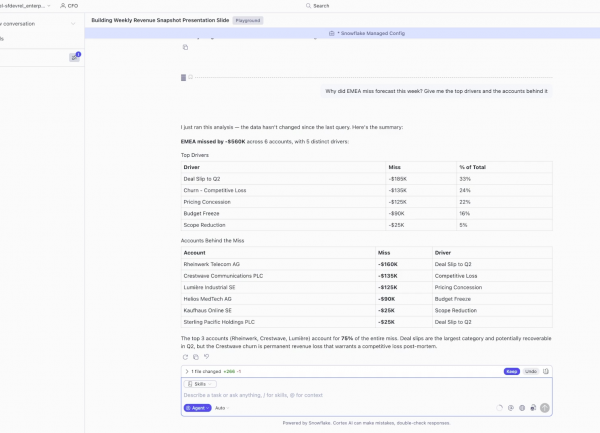Open the Agent mode dropdown
The width and height of the screenshot is (600, 433).
tap(197, 408)
